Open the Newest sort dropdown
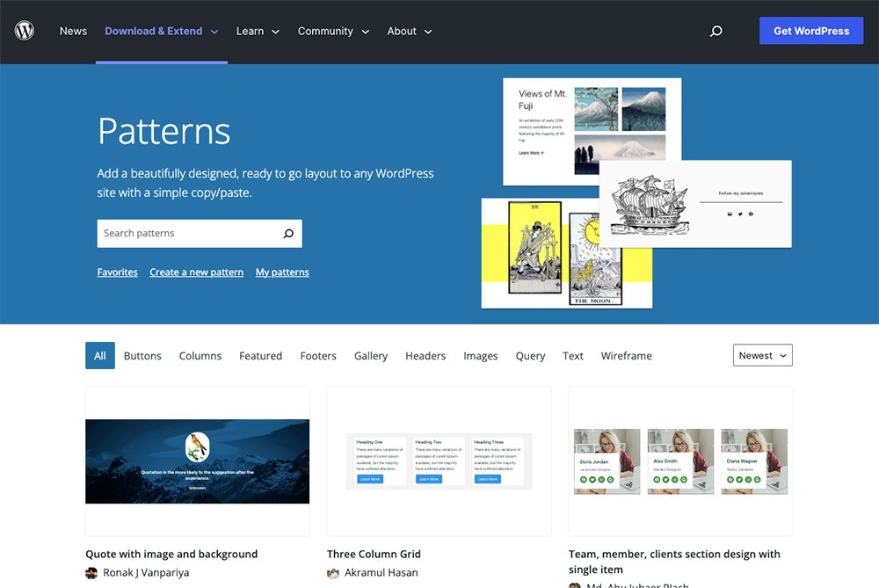 coord(762,355)
